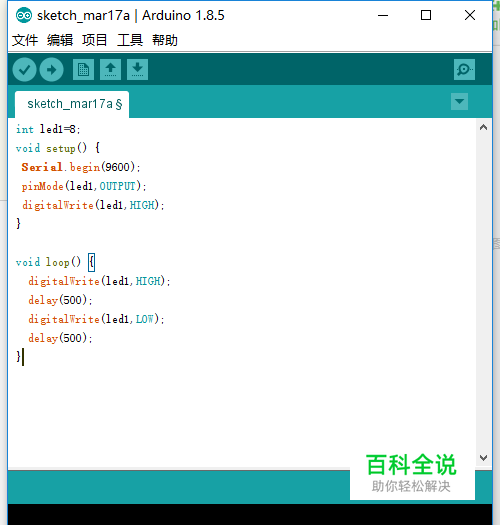Click the line 'int led1=8;'
Viewport: 500px width, 525px height.
click(x=48, y=129)
